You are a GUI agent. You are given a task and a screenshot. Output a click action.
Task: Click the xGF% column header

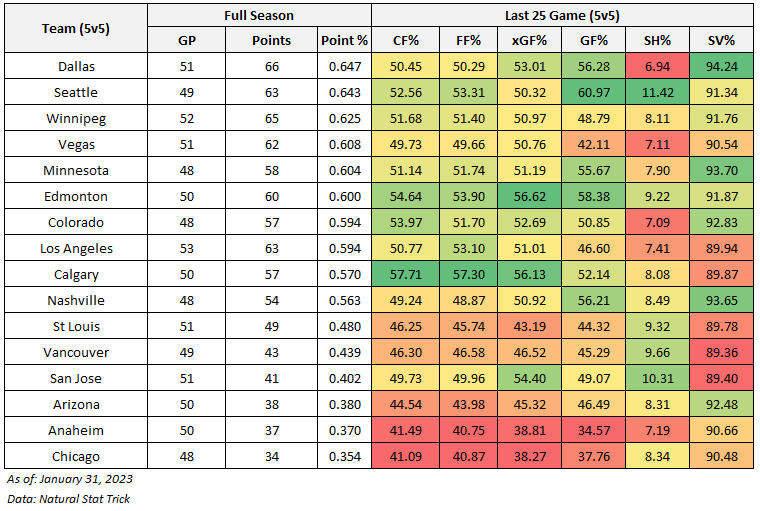(x=529, y=40)
